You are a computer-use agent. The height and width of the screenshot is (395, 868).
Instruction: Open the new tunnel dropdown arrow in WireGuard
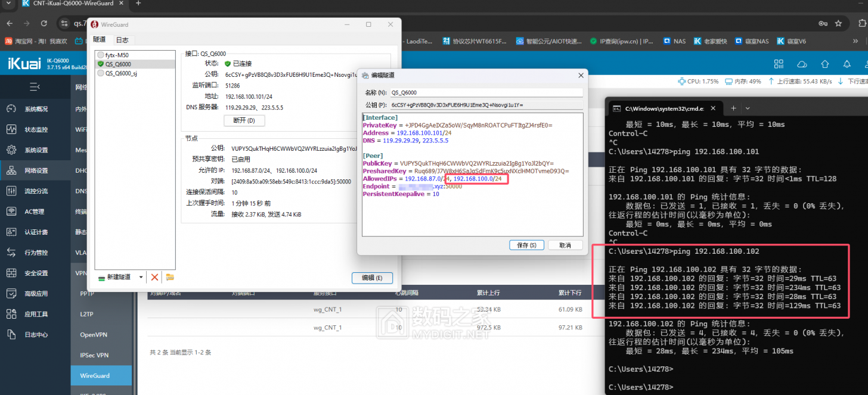(x=141, y=277)
